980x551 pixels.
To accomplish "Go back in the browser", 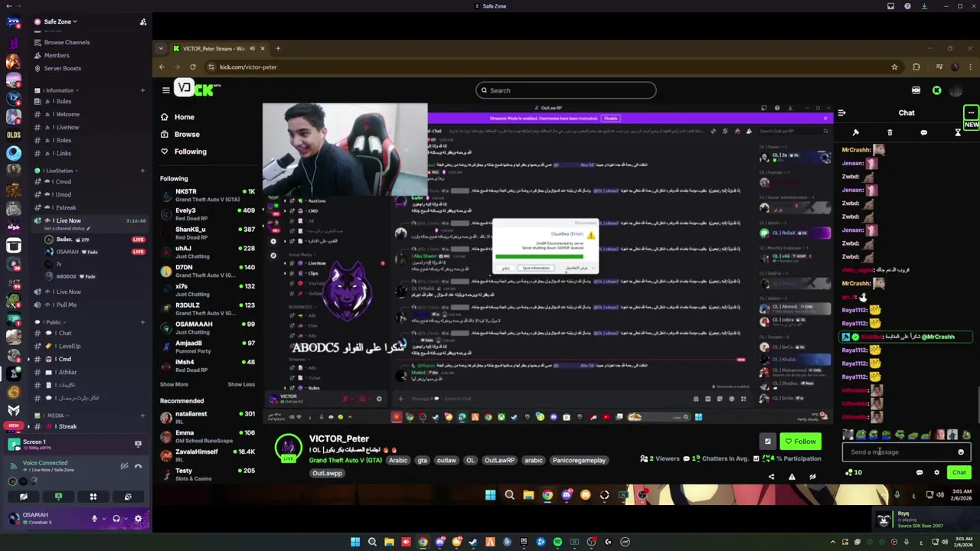I will [162, 67].
